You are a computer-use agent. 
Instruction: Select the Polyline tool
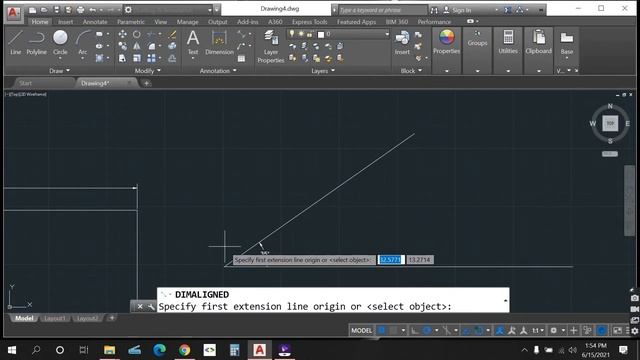click(x=36, y=42)
